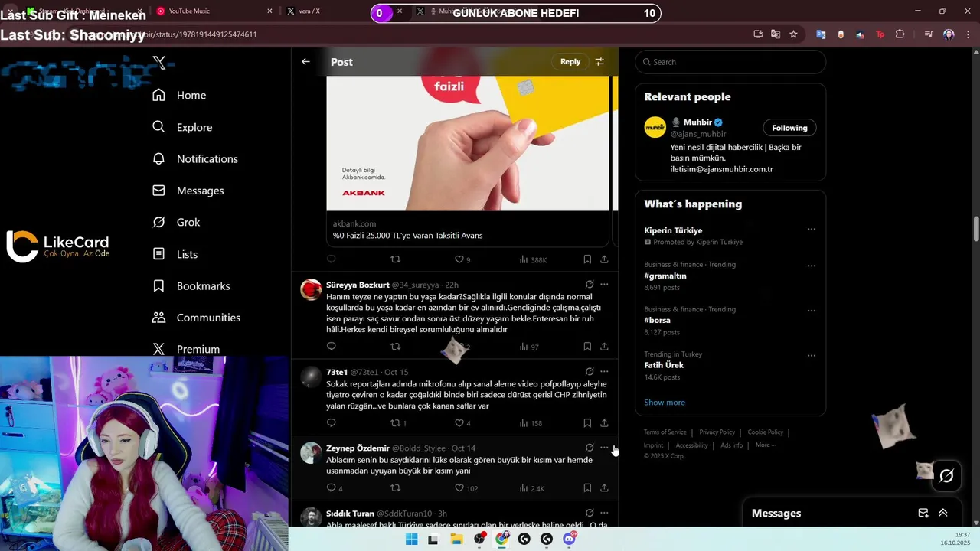Bookmark Zeynep Özdemir's reply
Screen dimensions: 980x551
coord(587,487)
